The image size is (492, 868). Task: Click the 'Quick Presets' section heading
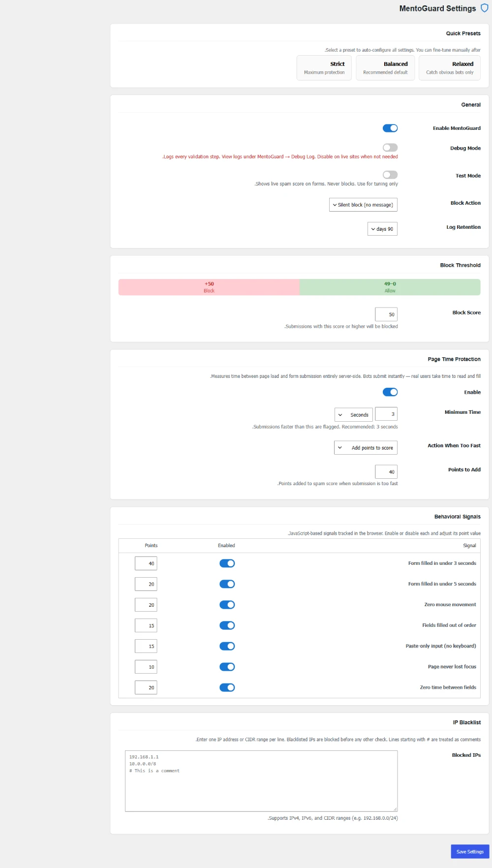pyautogui.click(x=463, y=33)
